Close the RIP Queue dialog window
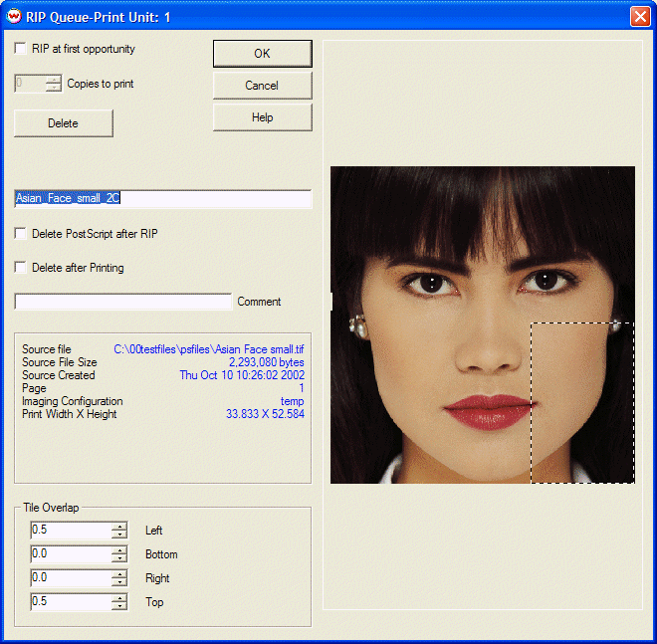657x644 pixels. click(x=640, y=16)
